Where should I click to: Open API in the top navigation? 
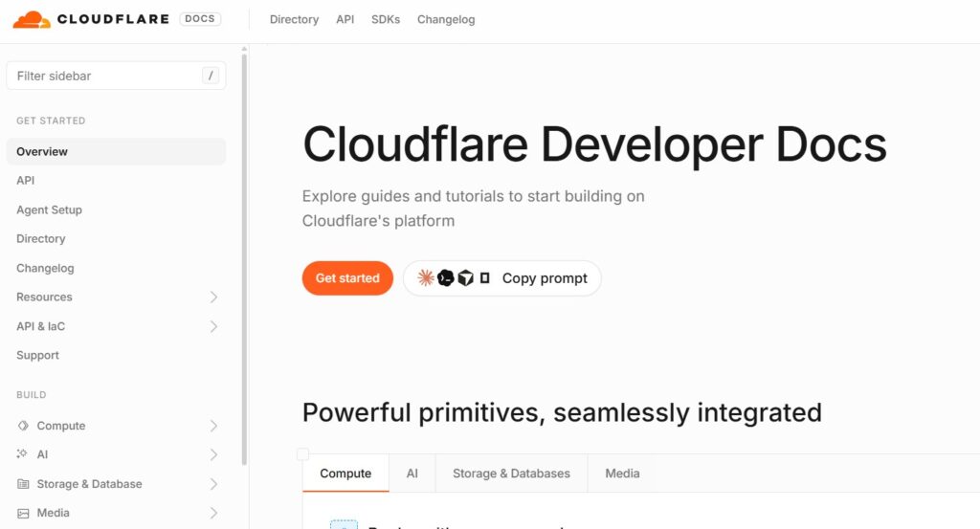pos(345,19)
